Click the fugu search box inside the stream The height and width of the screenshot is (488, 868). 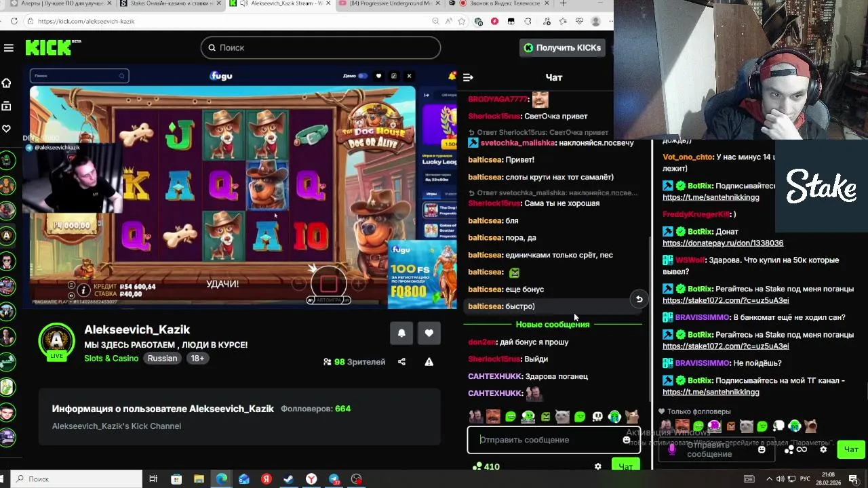tap(79, 76)
